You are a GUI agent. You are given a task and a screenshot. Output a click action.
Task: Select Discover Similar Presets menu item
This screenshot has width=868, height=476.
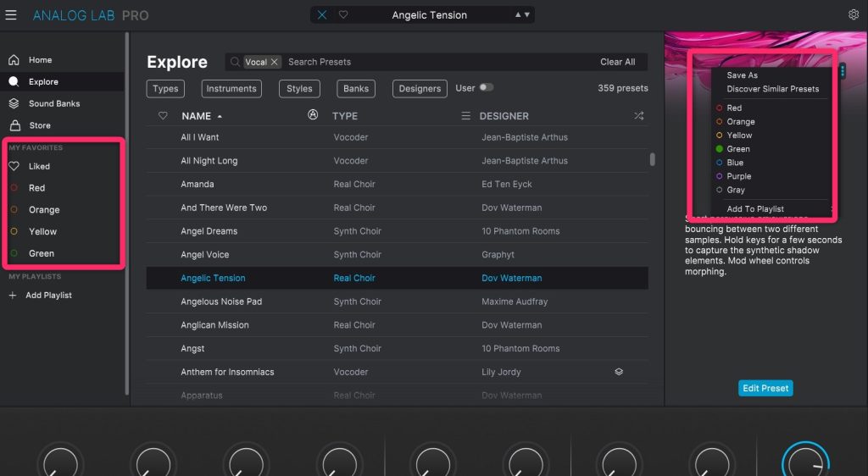[x=772, y=89]
